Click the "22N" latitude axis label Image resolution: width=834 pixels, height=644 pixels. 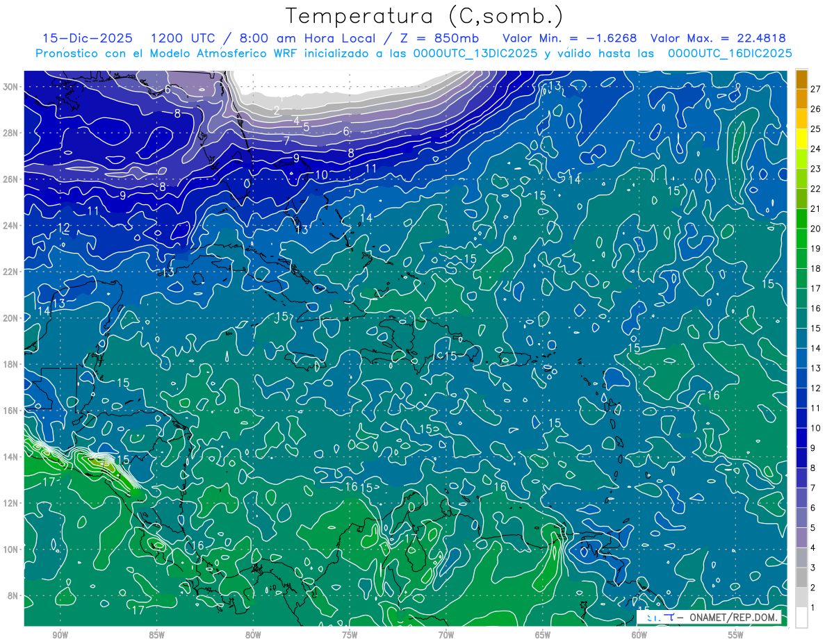click(12, 272)
